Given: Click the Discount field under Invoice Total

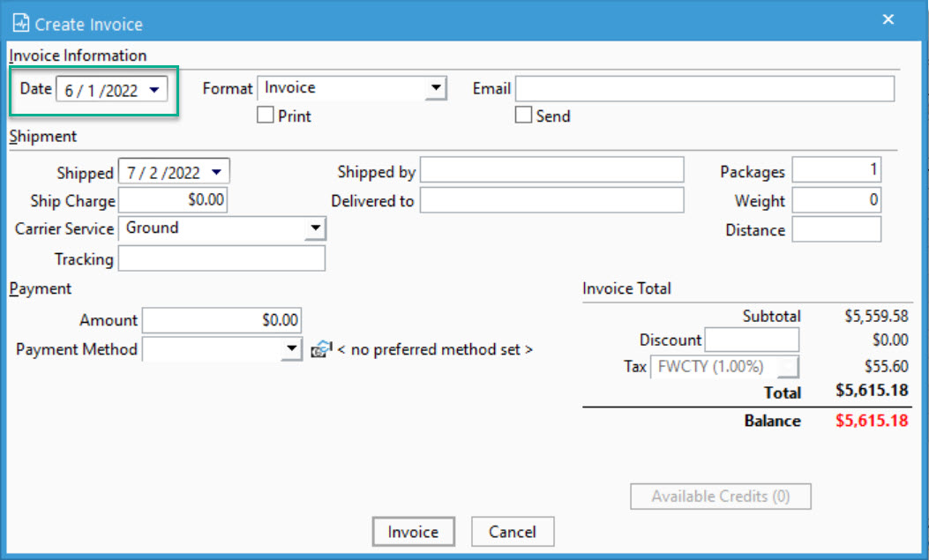Looking at the screenshot, I should pyautogui.click(x=751, y=340).
